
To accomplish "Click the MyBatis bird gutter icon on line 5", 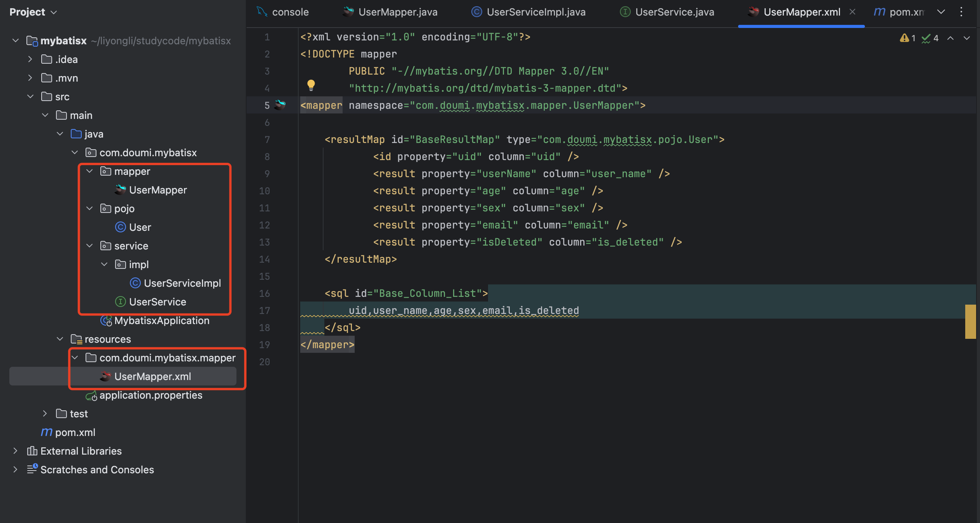I will [280, 105].
